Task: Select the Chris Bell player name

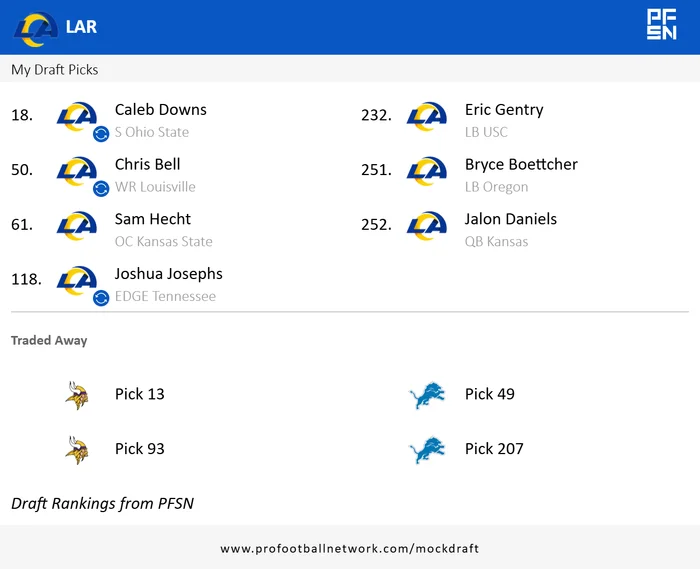Action: click(147, 165)
